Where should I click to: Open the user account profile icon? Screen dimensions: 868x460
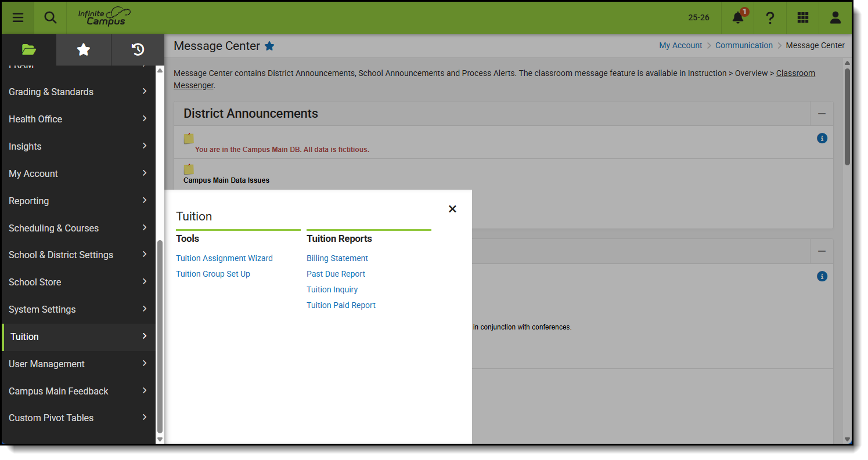[835, 17]
